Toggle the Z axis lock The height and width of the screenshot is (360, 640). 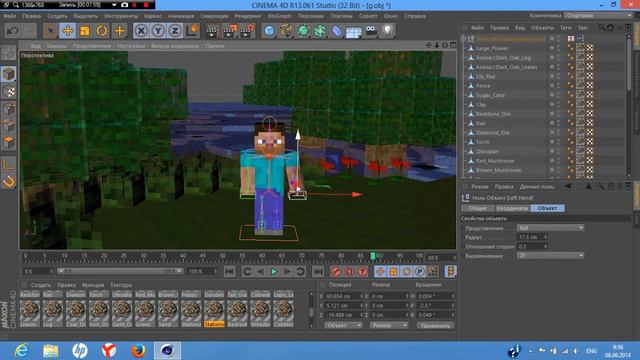[x=175, y=31]
